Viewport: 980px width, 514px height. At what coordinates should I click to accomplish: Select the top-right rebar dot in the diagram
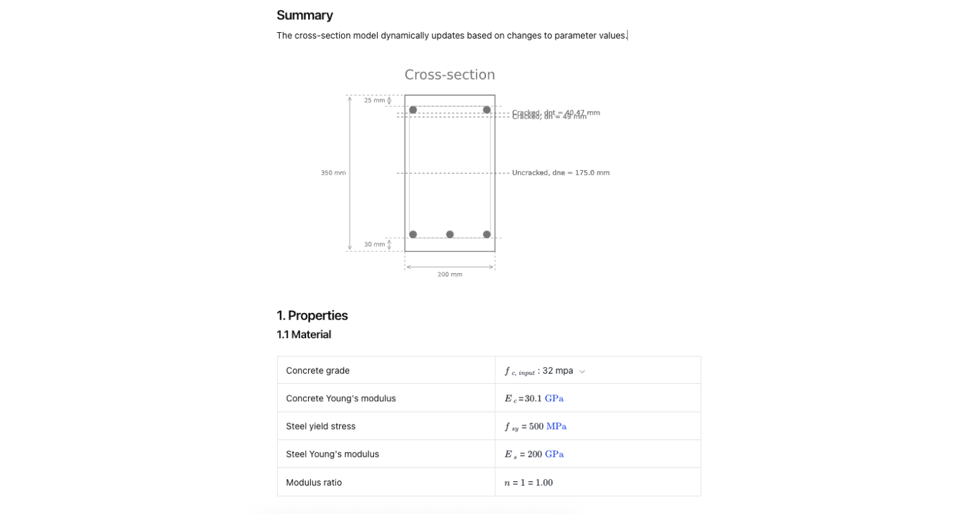coord(487,109)
